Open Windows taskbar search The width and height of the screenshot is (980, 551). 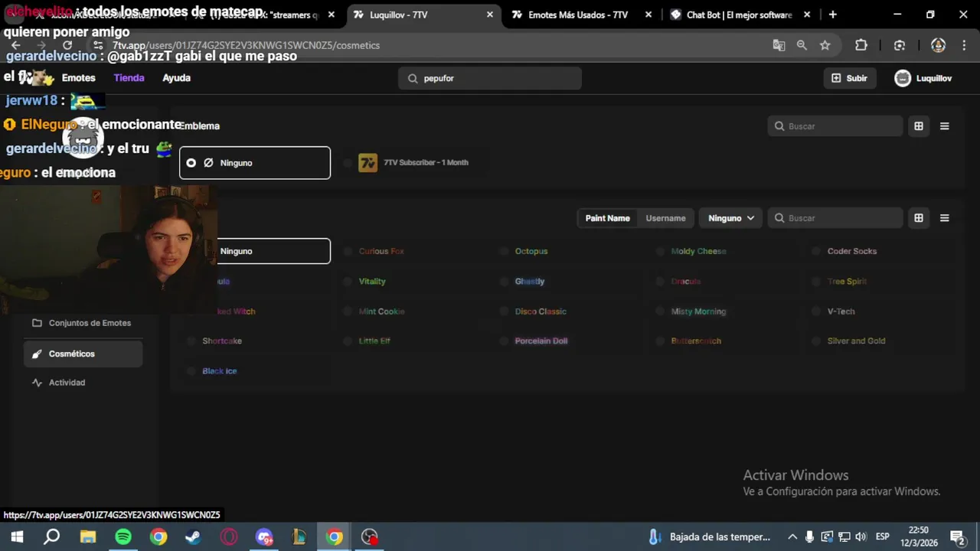[51, 536]
